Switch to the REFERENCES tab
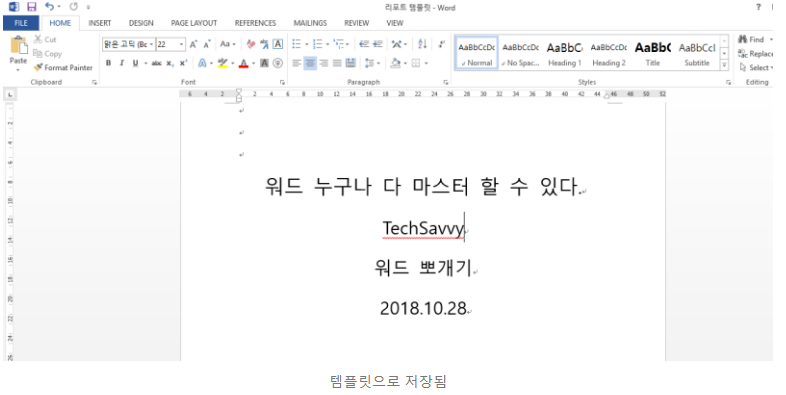The image size is (786, 395). coord(255,23)
